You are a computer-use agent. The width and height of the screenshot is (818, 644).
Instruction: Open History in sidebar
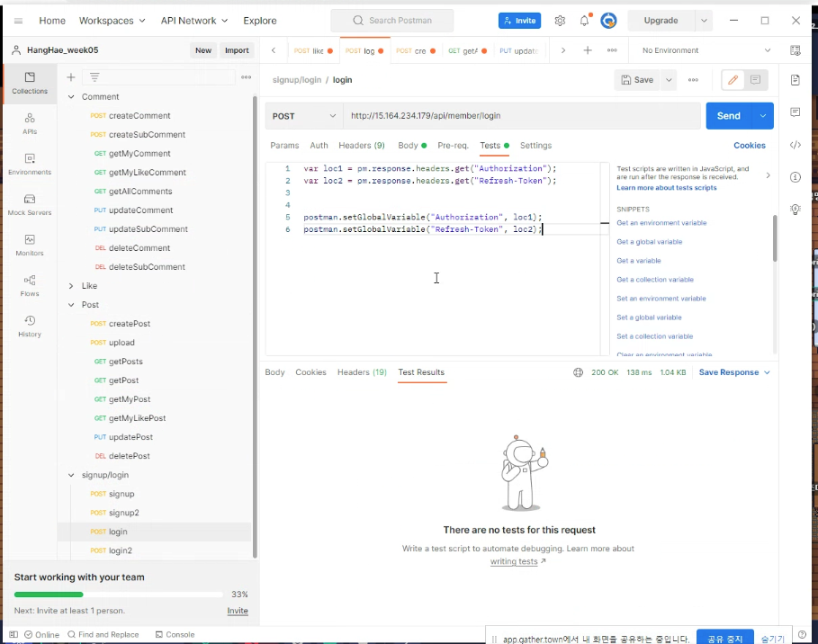click(30, 326)
